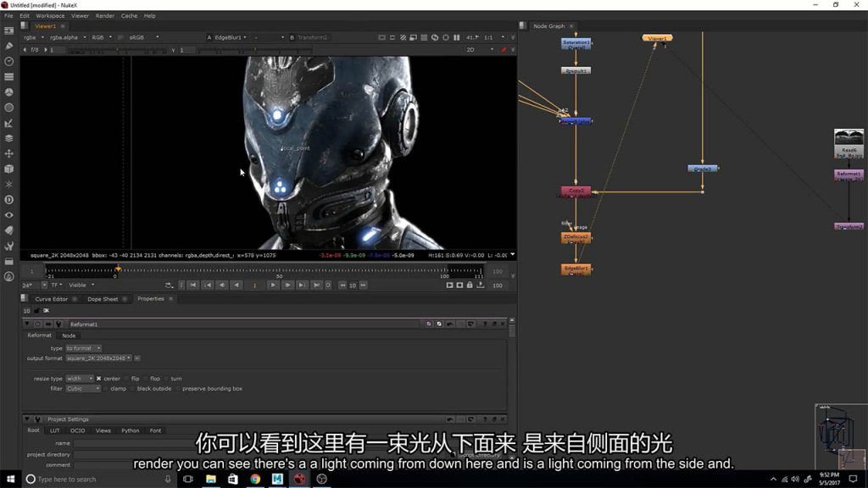Click the viewer refresh icon

pos(435,37)
